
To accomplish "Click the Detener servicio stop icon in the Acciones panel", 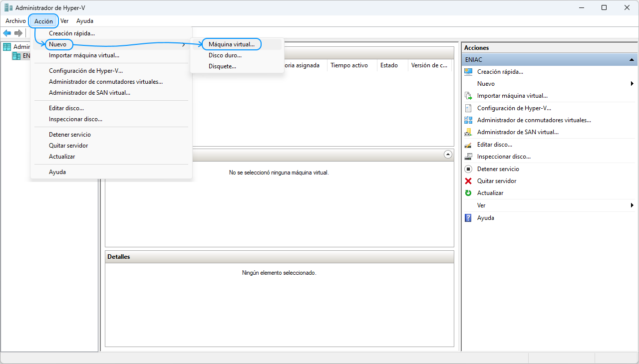I will coord(468,169).
